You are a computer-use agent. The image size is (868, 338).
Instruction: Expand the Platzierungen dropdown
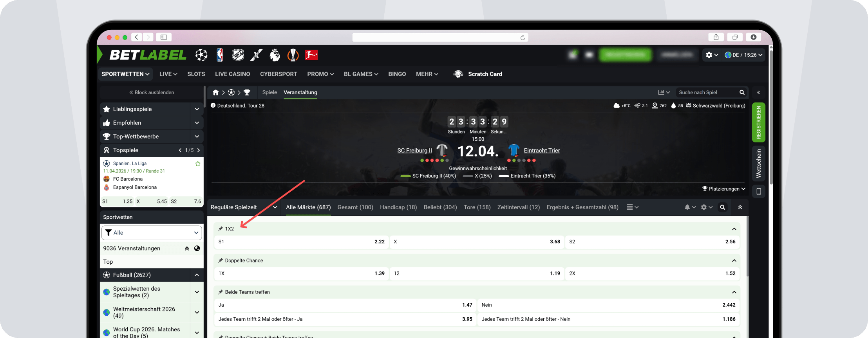point(724,189)
